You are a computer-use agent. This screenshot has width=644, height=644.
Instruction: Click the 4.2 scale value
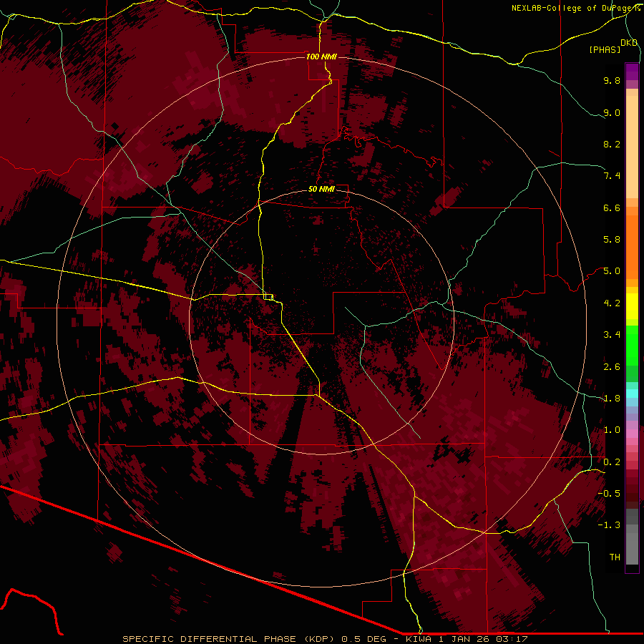point(612,303)
